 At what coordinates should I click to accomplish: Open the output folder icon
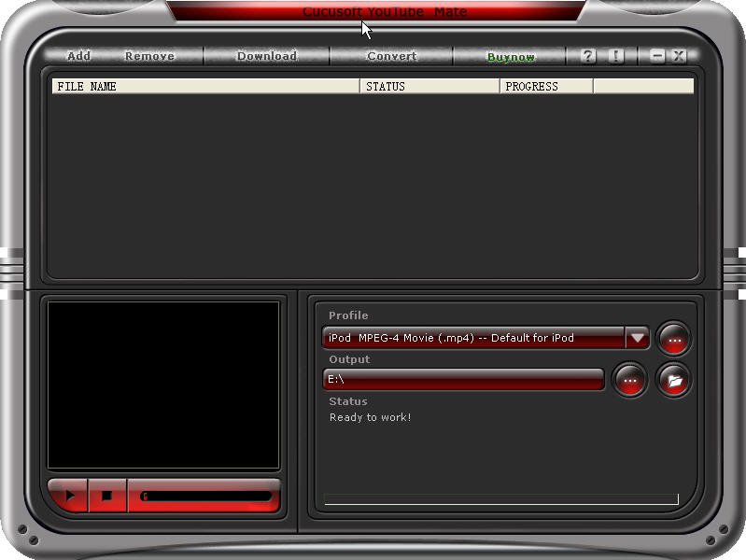tap(673, 380)
